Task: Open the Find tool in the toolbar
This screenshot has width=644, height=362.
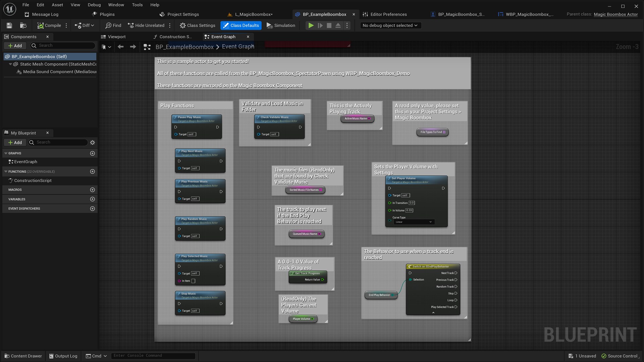Action: 113,25
